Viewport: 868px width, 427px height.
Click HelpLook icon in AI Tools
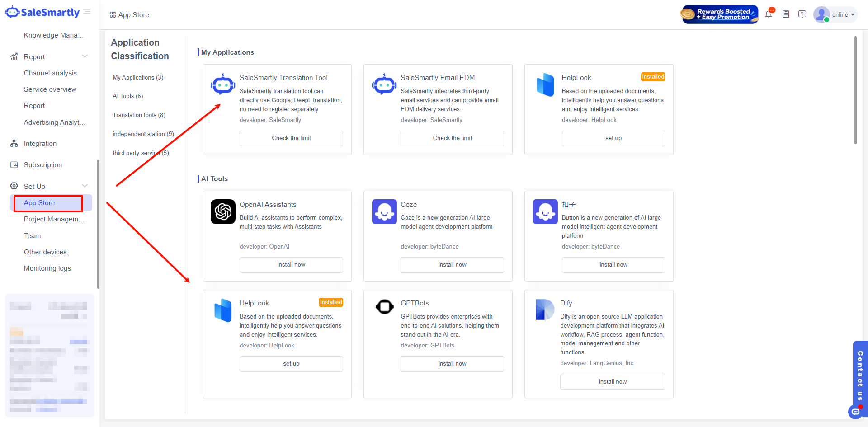tap(223, 310)
